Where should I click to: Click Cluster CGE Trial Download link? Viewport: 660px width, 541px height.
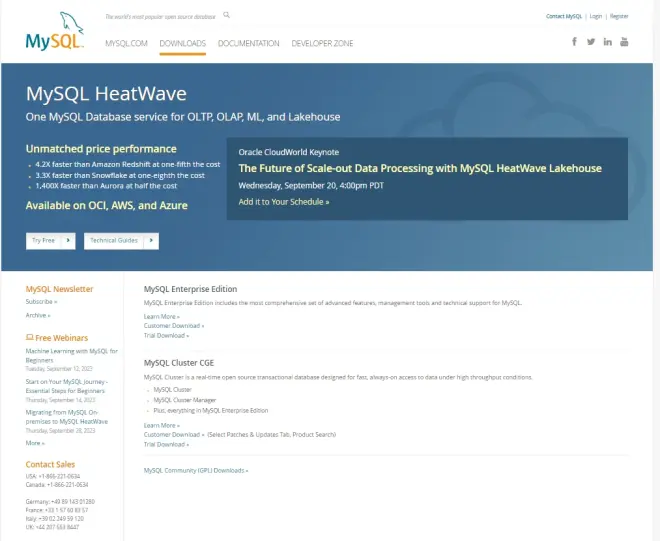(166, 445)
